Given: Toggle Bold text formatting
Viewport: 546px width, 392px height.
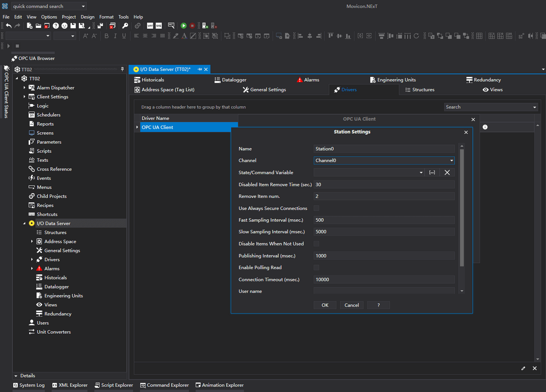Looking at the screenshot, I should coord(106,36).
